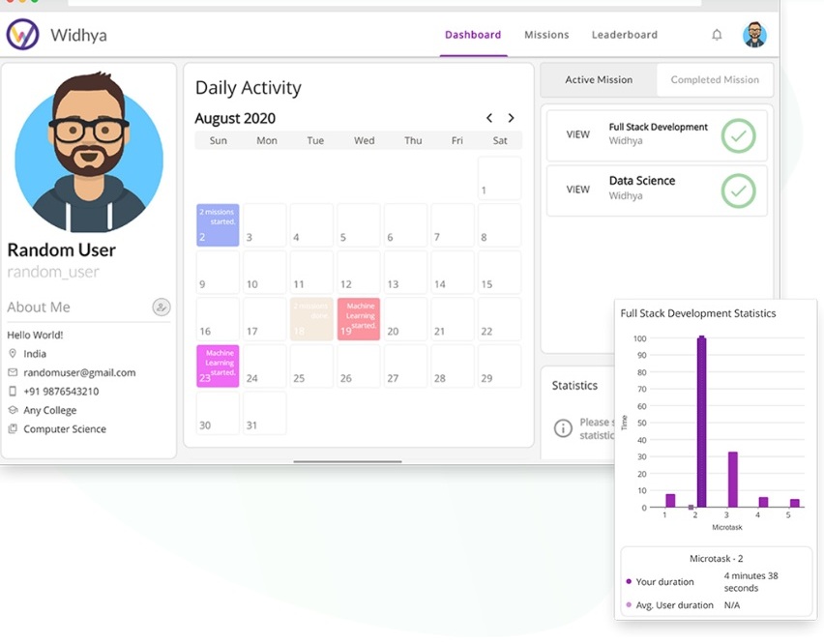The image size is (824, 644).
Task: Open the Leaderboard tab
Action: point(625,35)
